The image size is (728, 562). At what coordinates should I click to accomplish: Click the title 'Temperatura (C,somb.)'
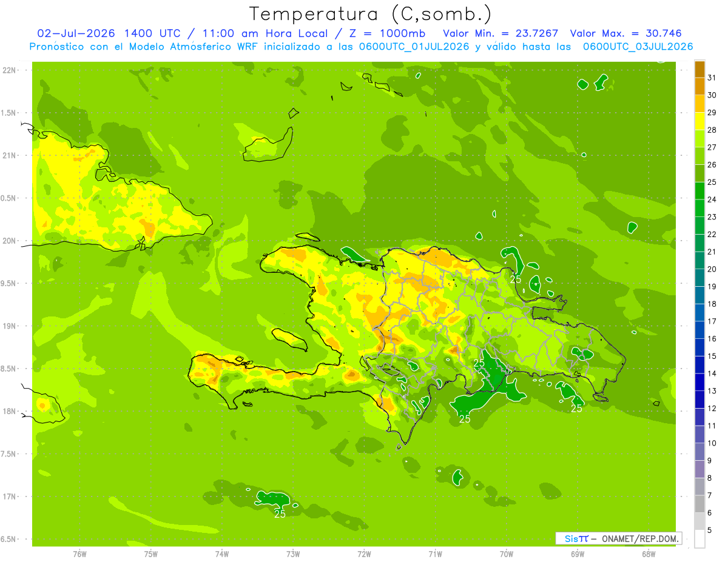point(371,13)
